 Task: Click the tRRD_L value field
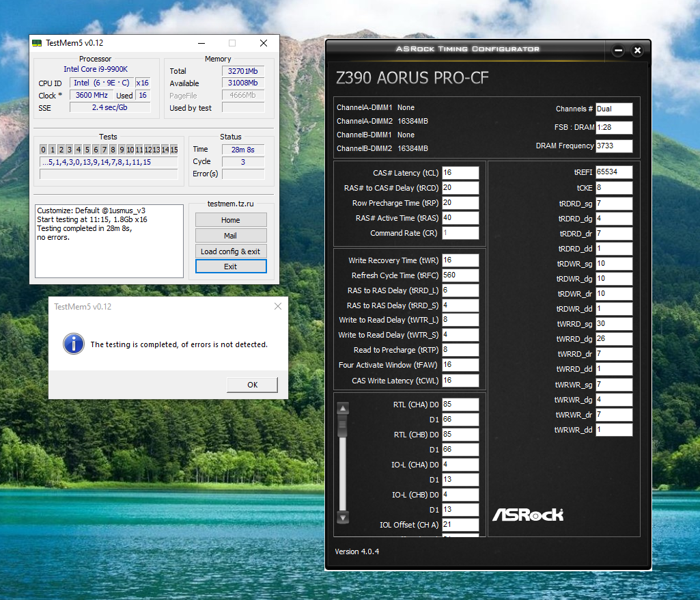(460, 290)
